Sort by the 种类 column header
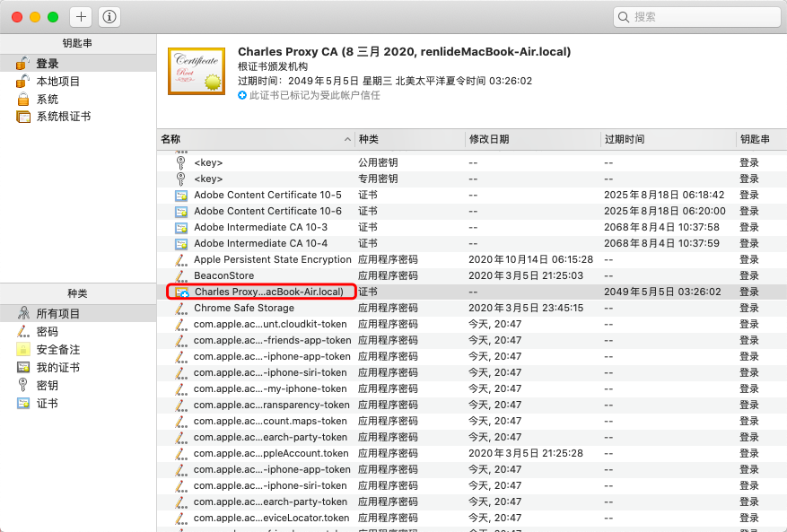 click(x=410, y=139)
